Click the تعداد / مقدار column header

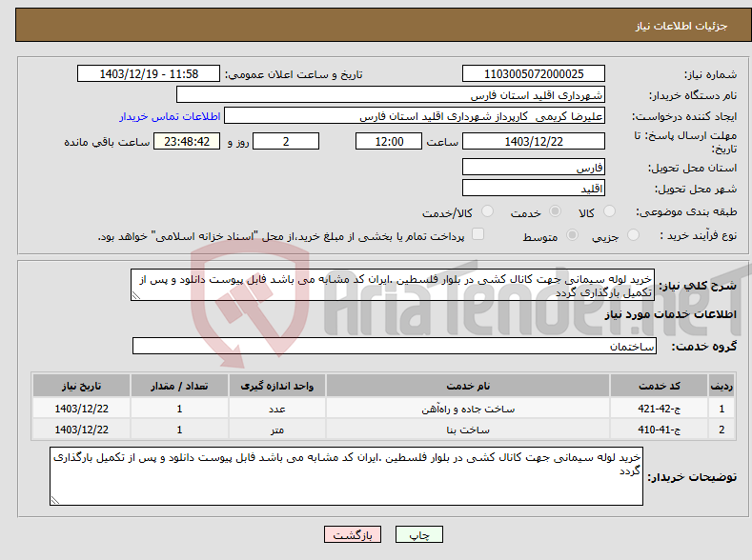[x=179, y=386]
